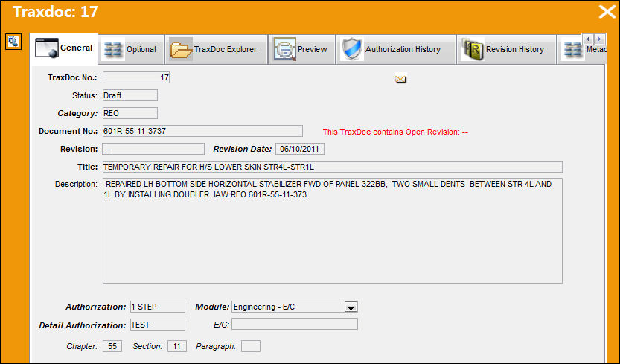Screen dimensions: 620x364
Task: Click the red Open Revision notice text
Action: [395, 132]
